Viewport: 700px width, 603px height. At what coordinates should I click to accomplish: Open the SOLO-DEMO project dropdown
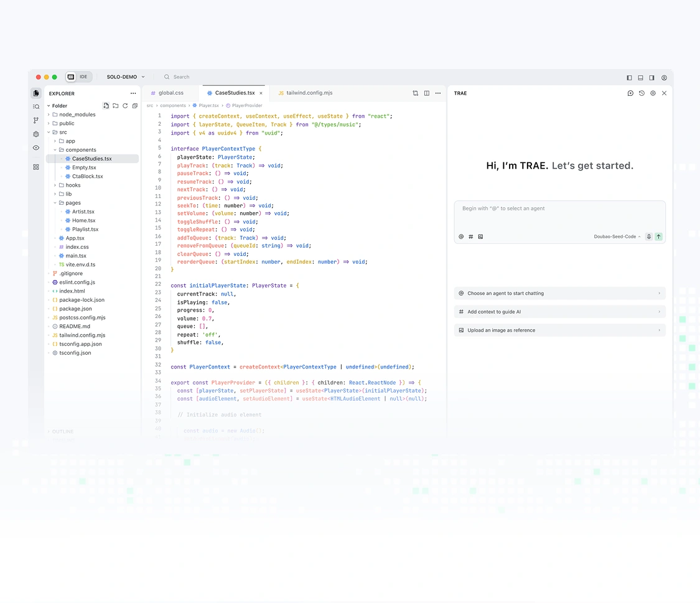click(x=126, y=77)
